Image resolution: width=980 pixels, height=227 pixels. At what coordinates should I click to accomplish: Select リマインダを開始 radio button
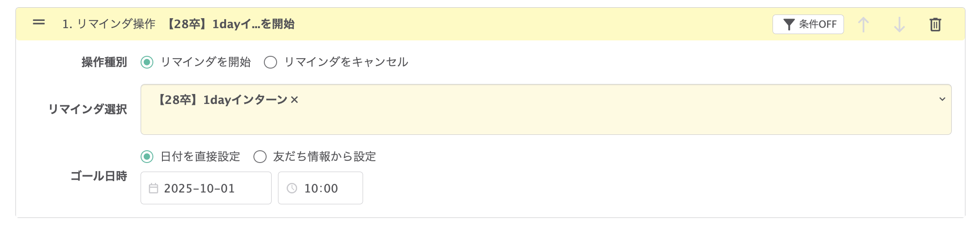[147, 62]
